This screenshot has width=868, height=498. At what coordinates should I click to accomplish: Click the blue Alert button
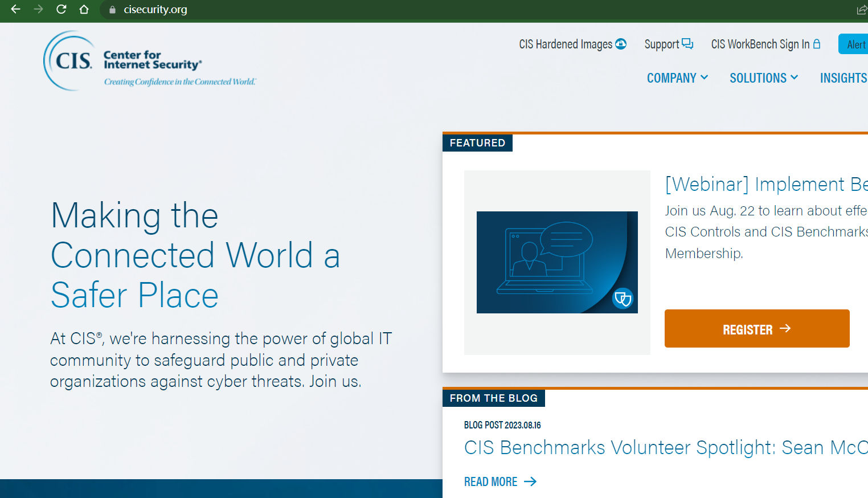[853, 44]
